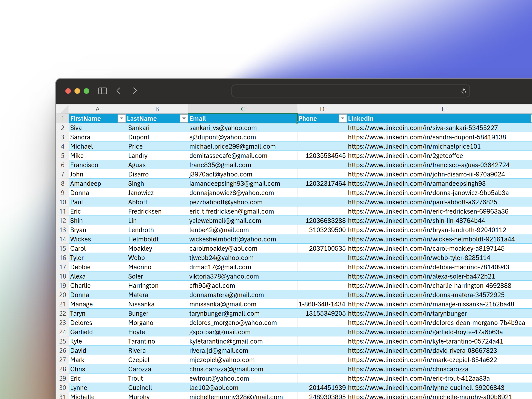Go forward with the right chevron
The height and width of the screenshot is (399, 532).
(135, 91)
